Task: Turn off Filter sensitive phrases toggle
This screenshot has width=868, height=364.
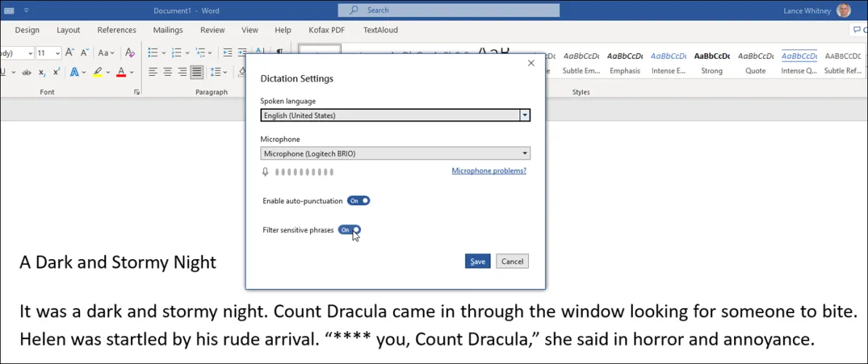Action: tap(349, 230)
